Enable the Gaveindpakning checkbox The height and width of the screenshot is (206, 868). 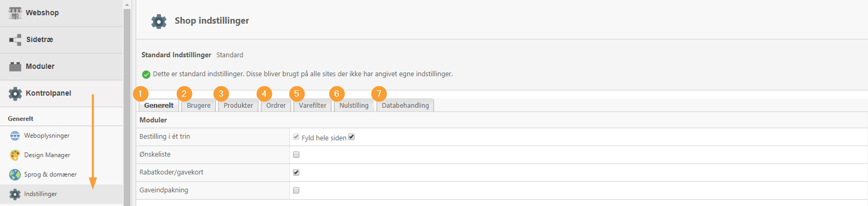pyautogui.click(x=296, y=190)
